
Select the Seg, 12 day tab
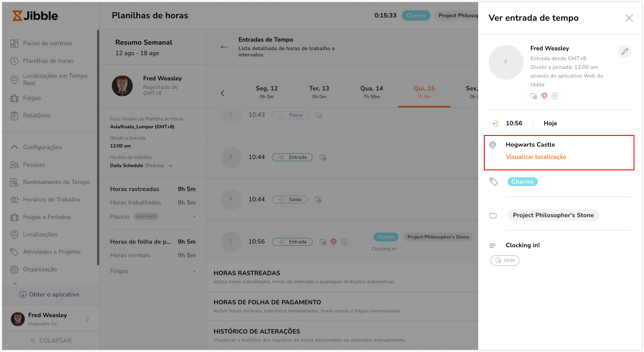point(266,91)
